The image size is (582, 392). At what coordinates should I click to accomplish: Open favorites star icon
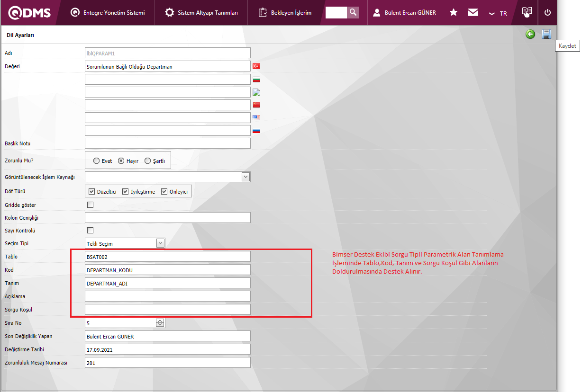pyautogui.click(x=454, y=12)
